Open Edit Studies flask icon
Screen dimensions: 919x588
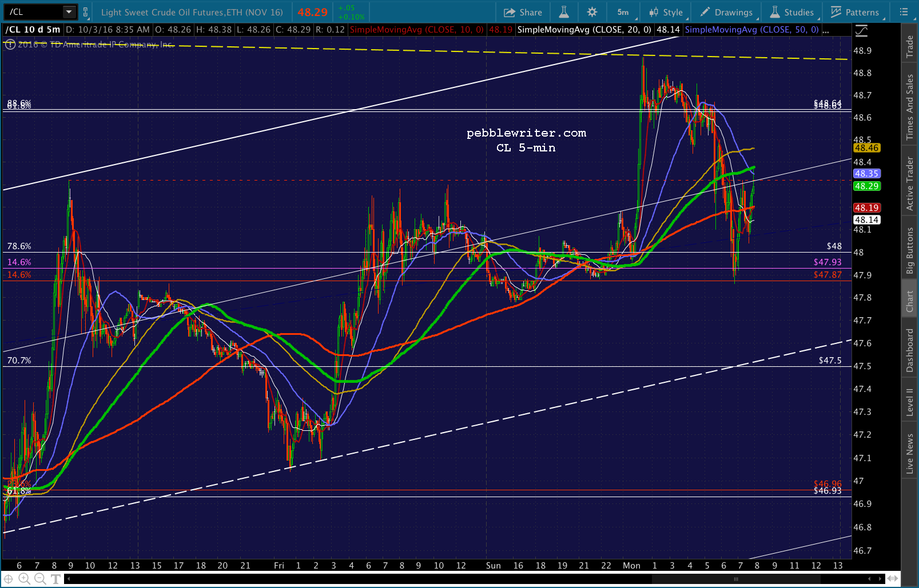564,12
